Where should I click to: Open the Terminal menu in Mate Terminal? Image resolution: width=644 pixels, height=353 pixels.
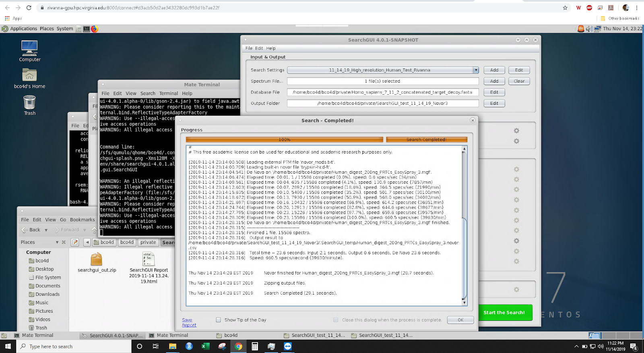[168, 93]
